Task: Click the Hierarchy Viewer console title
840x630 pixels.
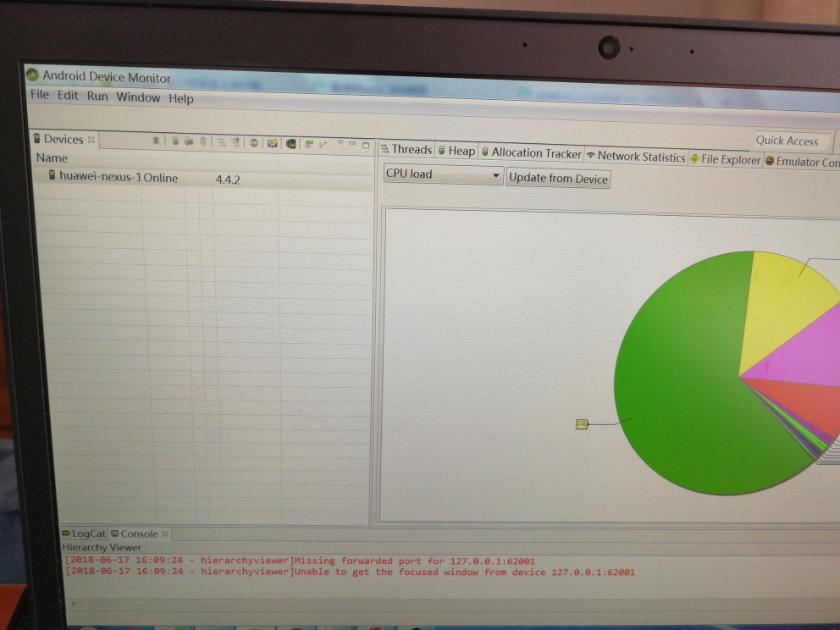Action: pyautogui.click(x=102, y=548)
